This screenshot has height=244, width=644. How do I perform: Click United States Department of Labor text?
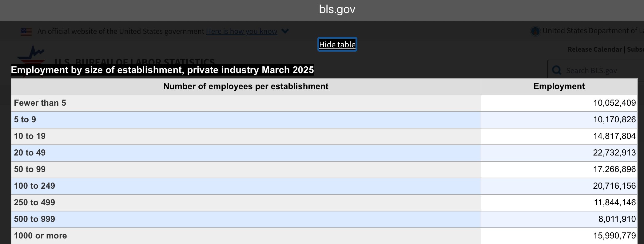coord(593,31)
